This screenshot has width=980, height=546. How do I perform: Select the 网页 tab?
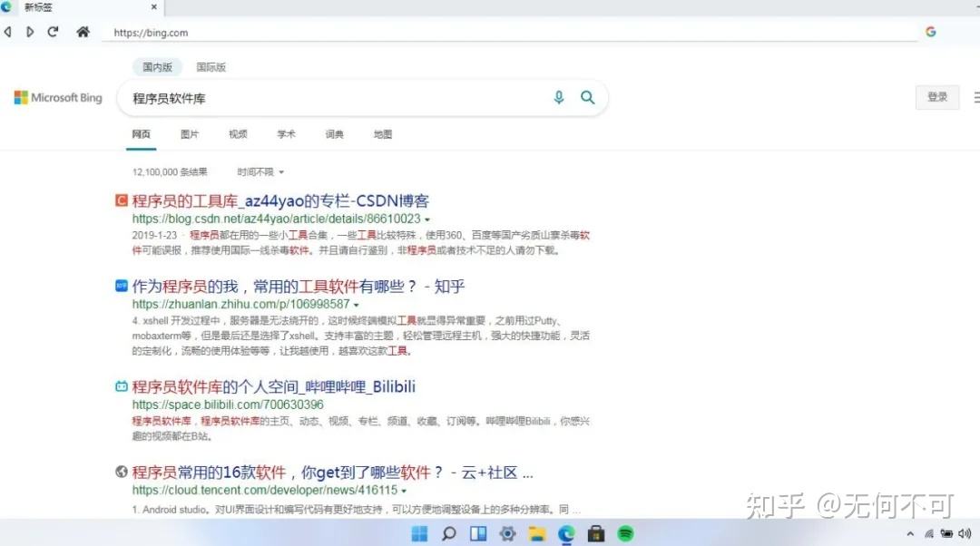coord(142,133)
